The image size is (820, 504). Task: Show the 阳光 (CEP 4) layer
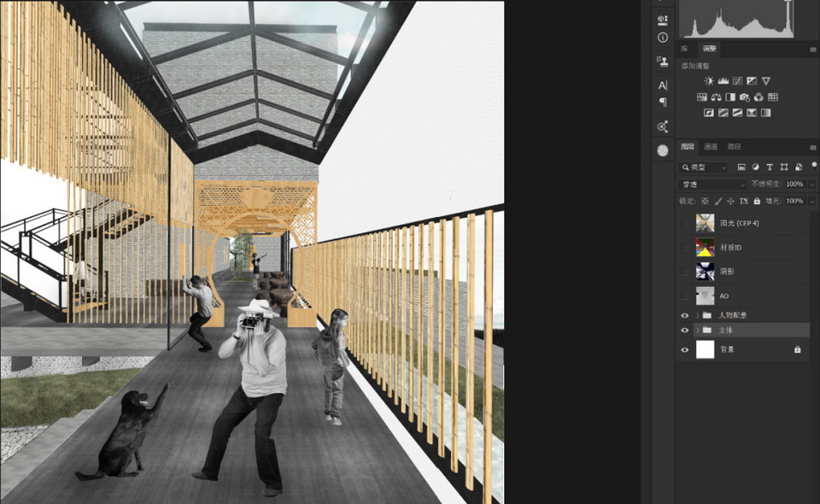tap(684, 223)
